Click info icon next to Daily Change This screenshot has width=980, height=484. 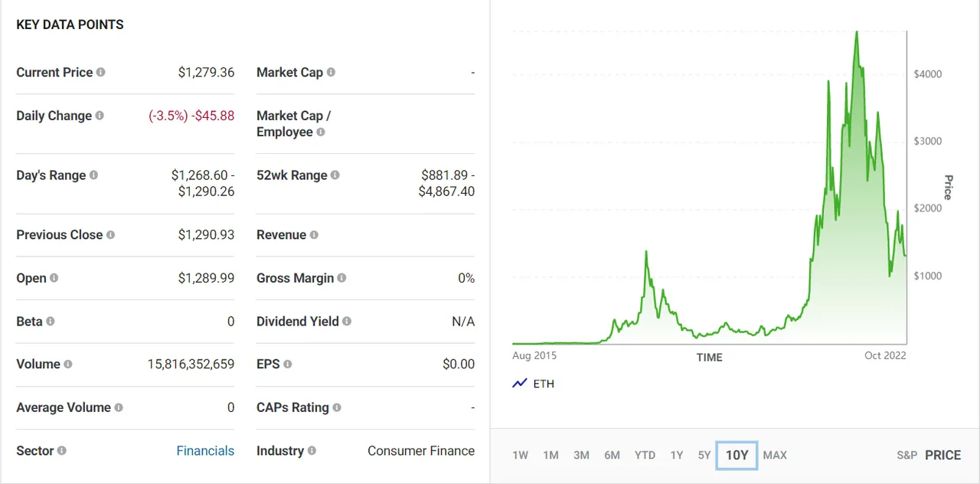[100, 116]
